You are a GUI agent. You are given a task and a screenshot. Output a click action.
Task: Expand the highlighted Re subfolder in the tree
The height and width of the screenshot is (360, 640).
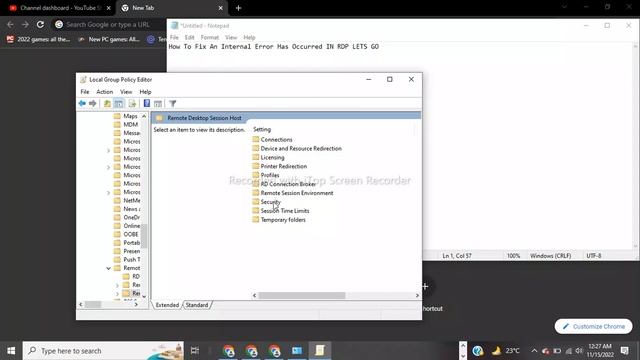(x=118, y=293)
